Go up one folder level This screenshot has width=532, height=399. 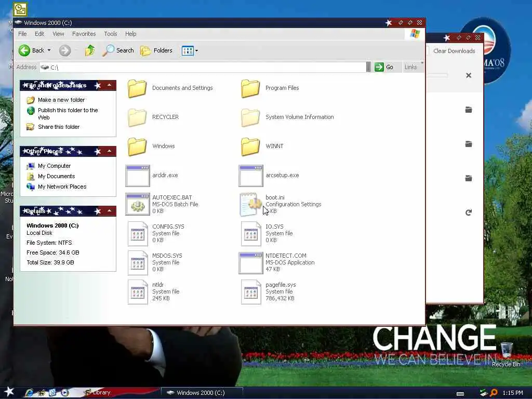pyautogui.click(x=90, y=50)
